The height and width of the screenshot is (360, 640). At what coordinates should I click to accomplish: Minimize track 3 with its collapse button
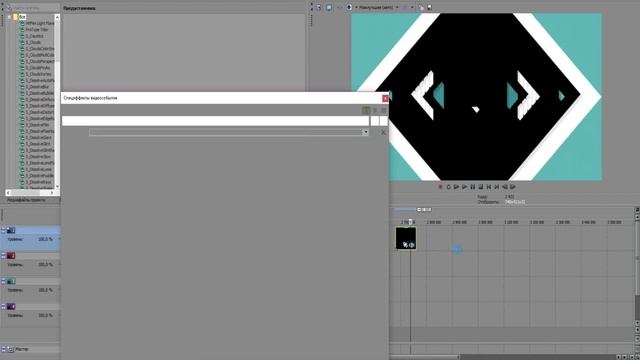(x=3, y=281)
